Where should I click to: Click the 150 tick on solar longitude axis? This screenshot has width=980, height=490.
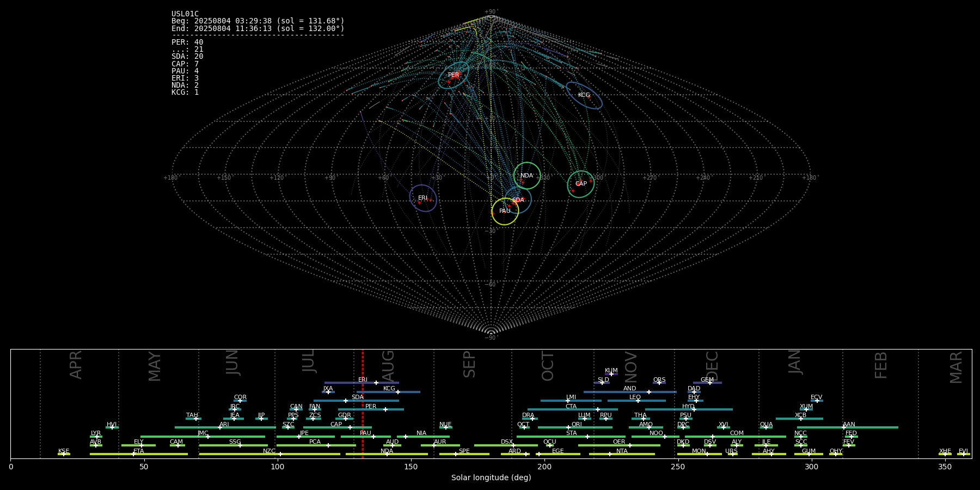411,467
